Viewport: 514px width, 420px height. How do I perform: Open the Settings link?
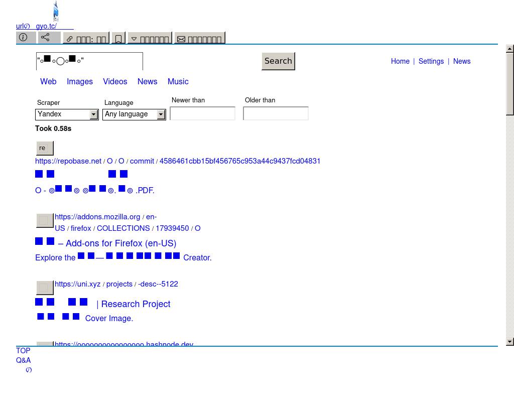[431, 61]
